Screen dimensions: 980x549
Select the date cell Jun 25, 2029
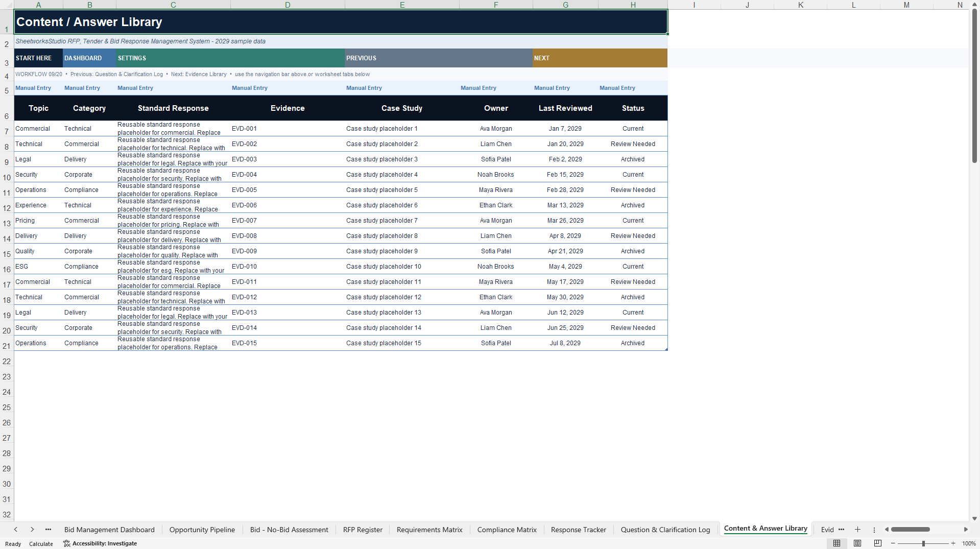point(565,328)
